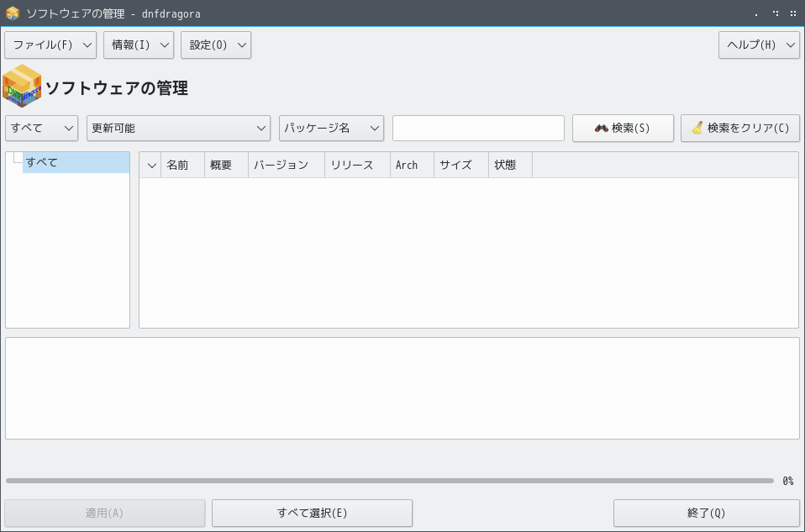Image resolution: width=805 pixels, height=532 pixels.
Task: Minimize the dnfdragora window
Action: click(755, 14)
